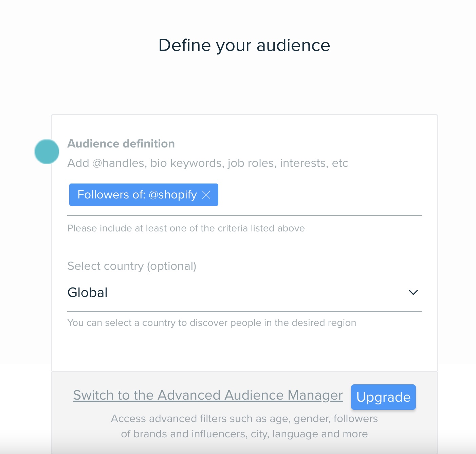Open the Global country dropdown
Screen dimensions: 476x454
click(244, 293)
